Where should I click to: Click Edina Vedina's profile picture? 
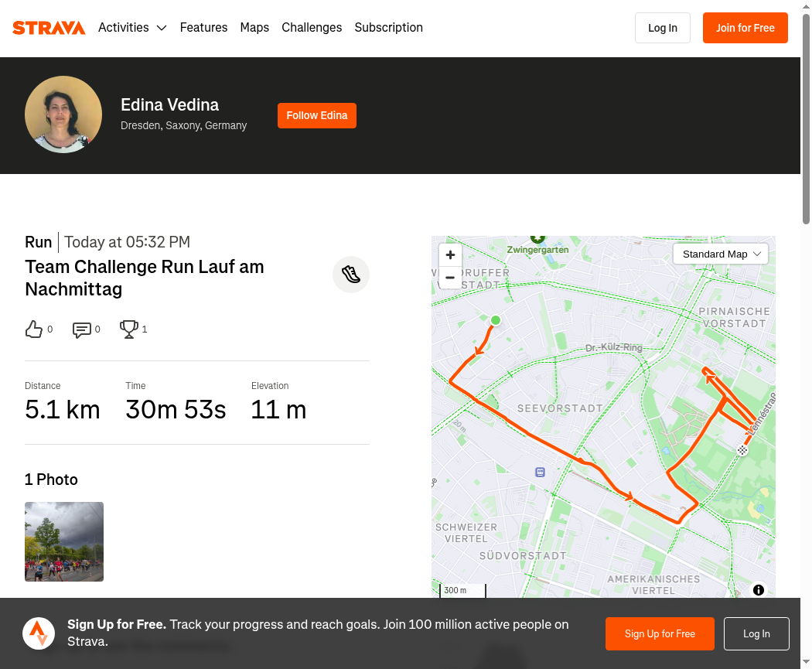63,114
